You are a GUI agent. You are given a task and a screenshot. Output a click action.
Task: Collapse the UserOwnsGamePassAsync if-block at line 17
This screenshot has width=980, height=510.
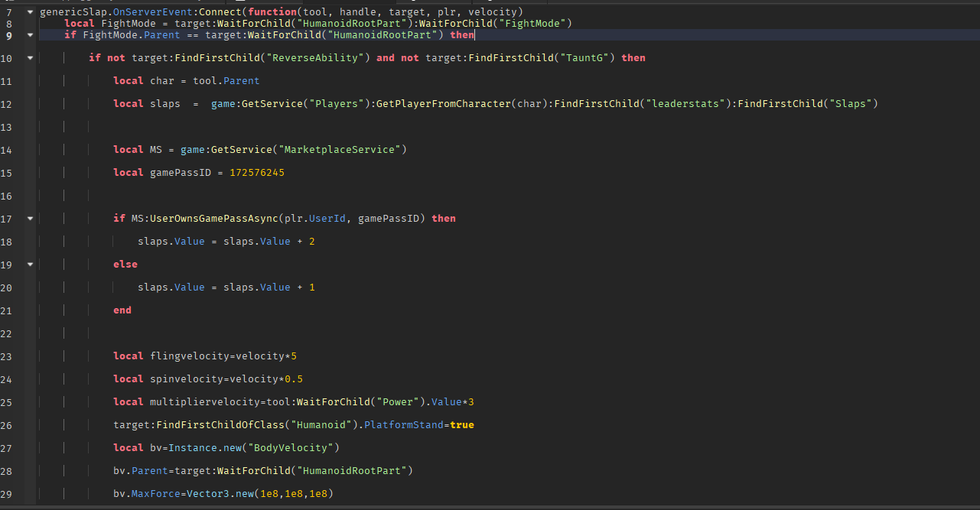coord(30,219)
